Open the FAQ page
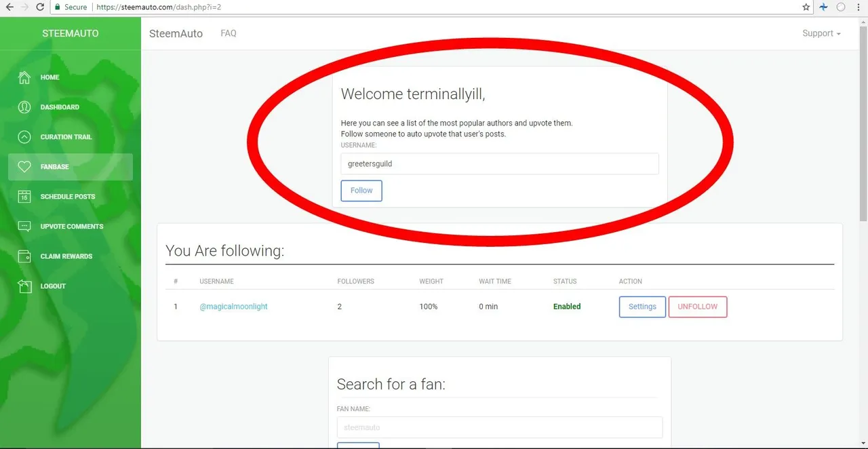 [229, 33]
